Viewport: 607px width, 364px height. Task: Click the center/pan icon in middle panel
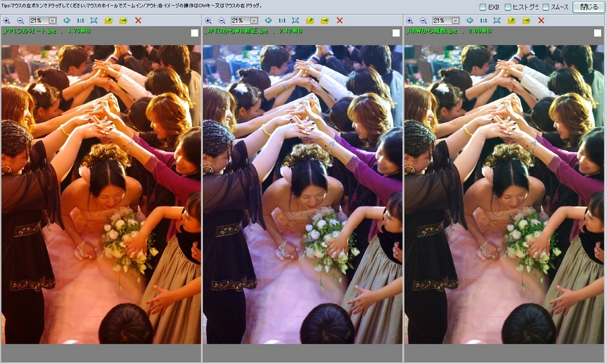268,21
